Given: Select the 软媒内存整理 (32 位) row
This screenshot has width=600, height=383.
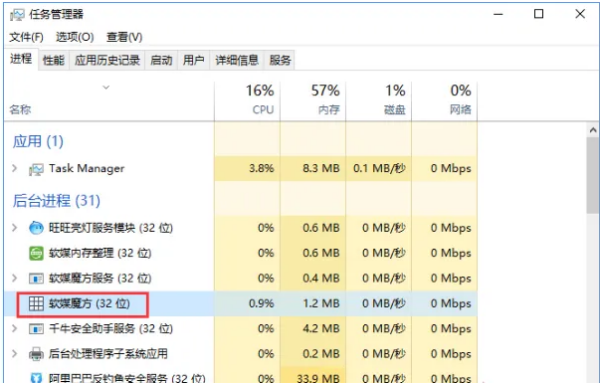Looking at the screenshot, I should click(x=241, y=253).
